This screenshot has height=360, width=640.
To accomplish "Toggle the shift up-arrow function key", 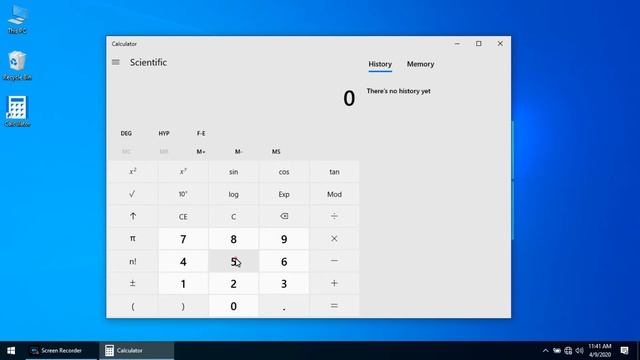I will click(x=133, y=217).
